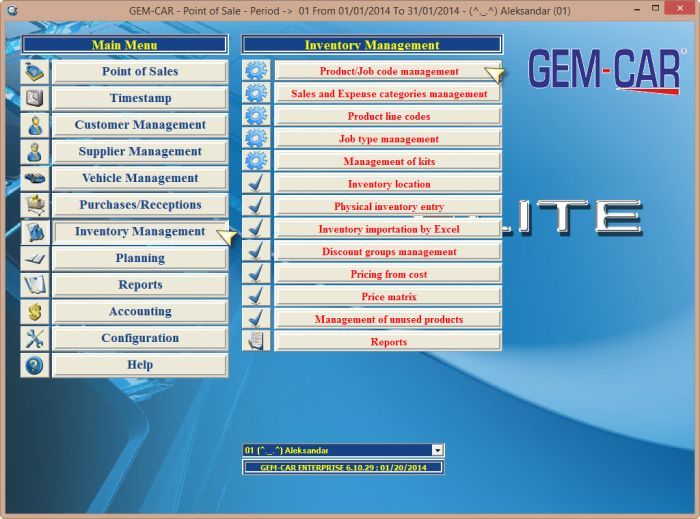Click the application icon in the title bar
This screenshot has height=519, width=700.
pyautogui.click(x=12, y=10)
